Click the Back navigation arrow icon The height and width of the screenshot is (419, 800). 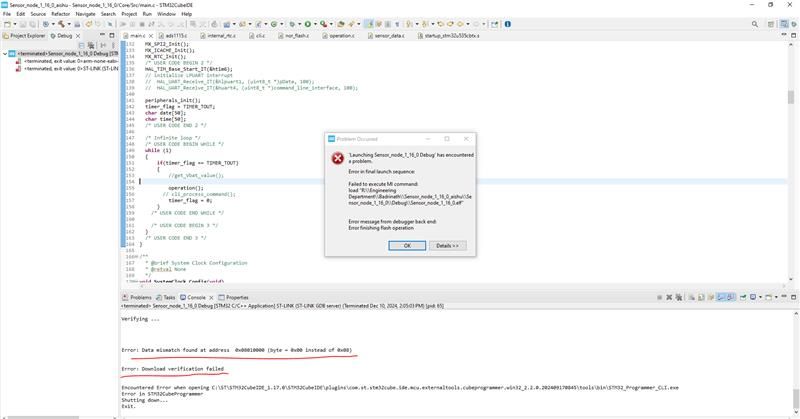click(460, 24)
